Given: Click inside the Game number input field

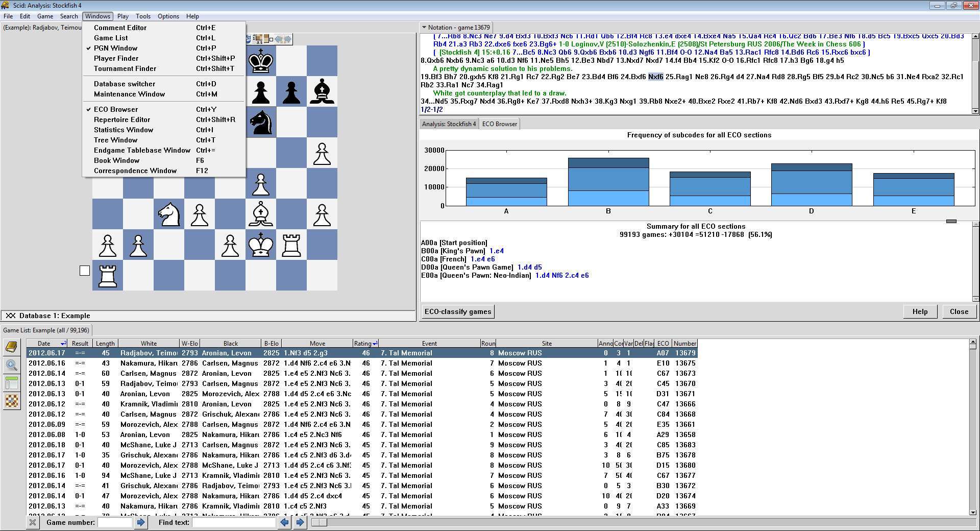Looking at the screenshot, I should click(x=115, y=522).
